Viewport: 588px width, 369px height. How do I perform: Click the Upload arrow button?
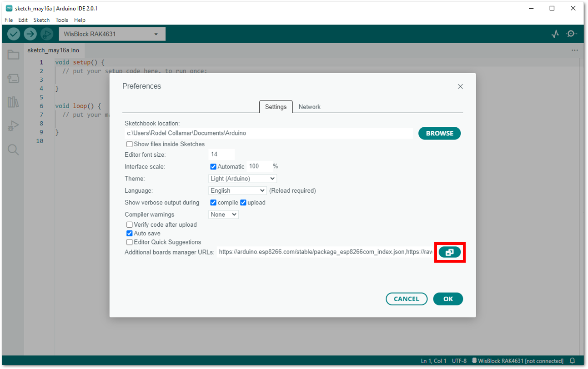point(30,34)
